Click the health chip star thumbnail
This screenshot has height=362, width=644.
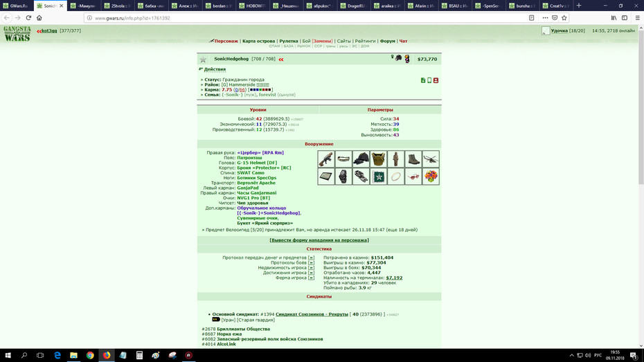[378, 177]
